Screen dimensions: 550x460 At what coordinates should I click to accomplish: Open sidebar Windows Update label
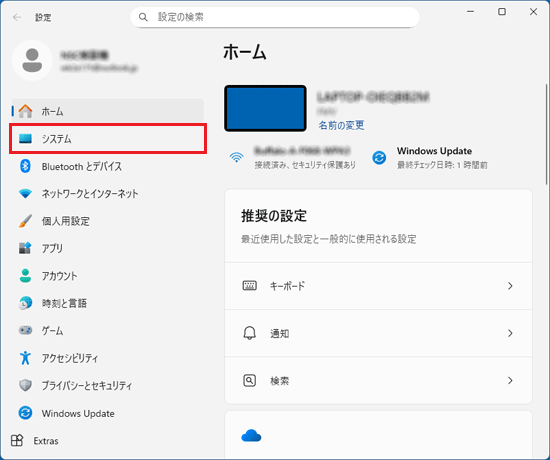pyautogui.click(x=78, y=413)
